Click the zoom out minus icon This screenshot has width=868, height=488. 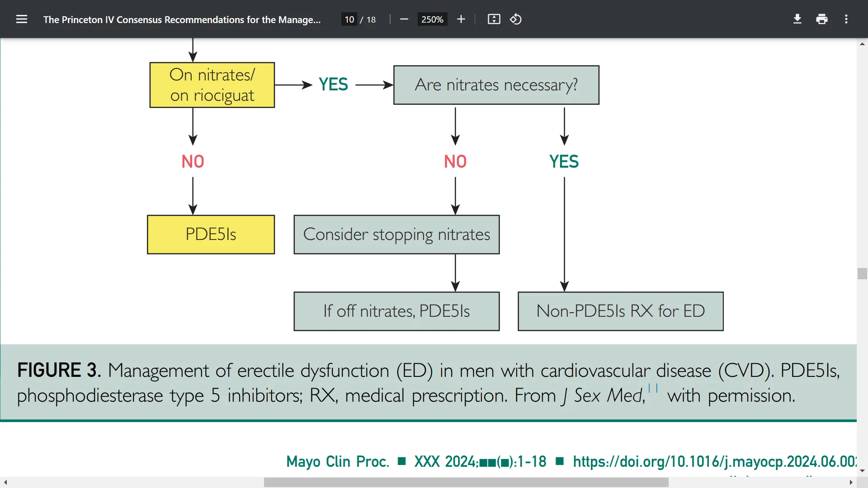coord(404,19)
